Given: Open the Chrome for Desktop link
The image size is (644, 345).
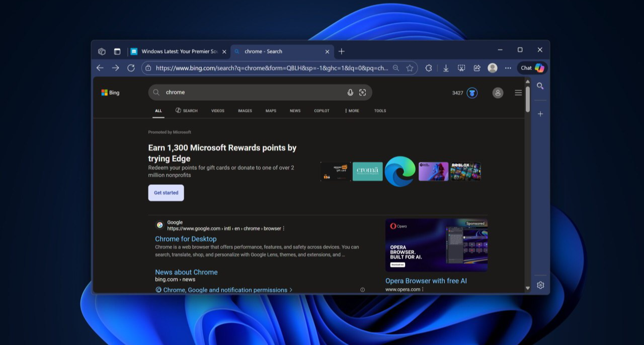Looking at the screenshot, I should (x=185, y=238).
